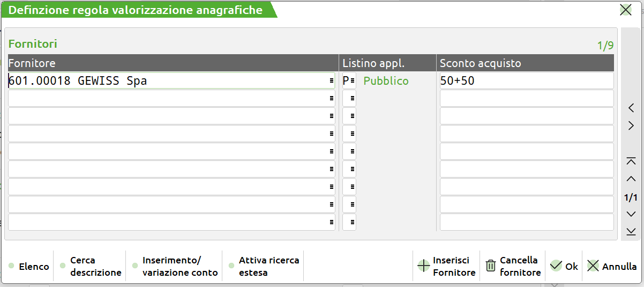Screen dimensions: 644x287
Task: Select the Elenco function
Action: coord(33,267)
